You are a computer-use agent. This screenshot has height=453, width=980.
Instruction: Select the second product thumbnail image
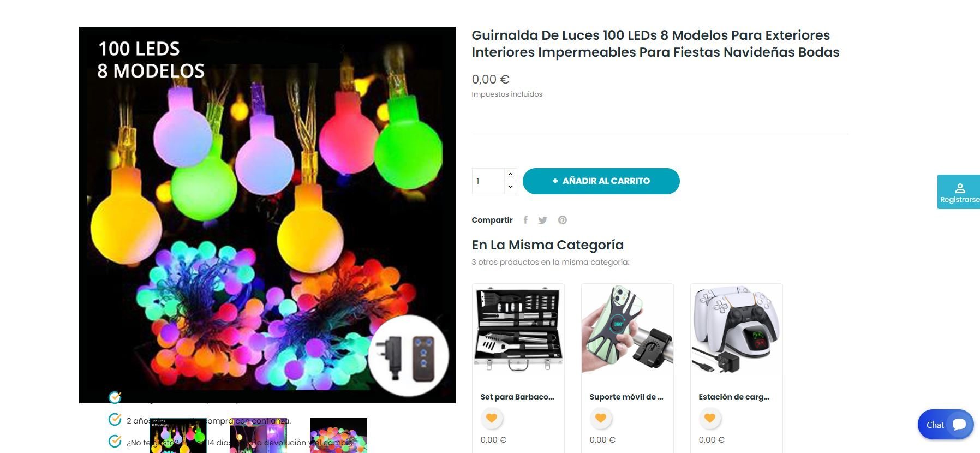258,436
